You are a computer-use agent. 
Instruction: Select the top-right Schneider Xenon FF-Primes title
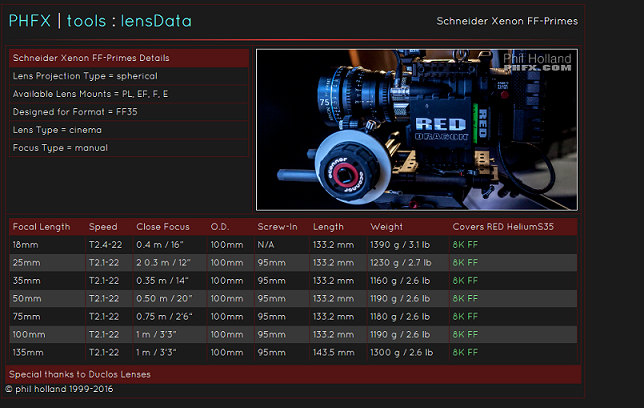507,21
